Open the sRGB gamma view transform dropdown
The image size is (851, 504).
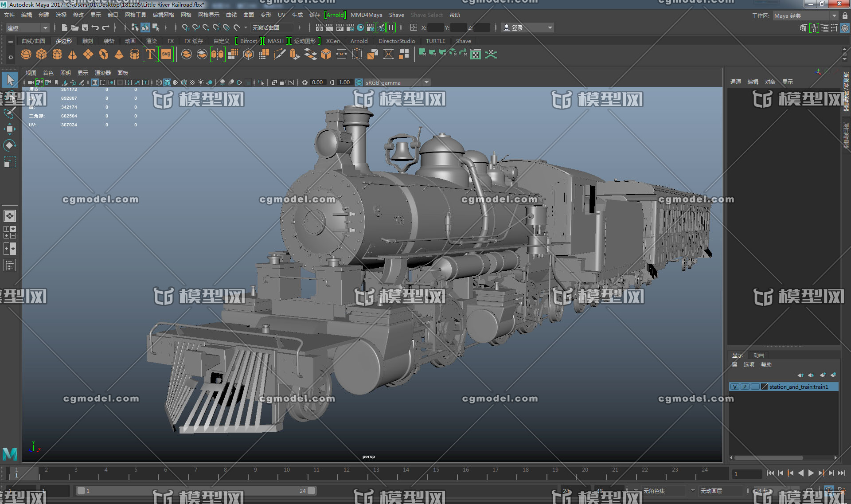397,82
